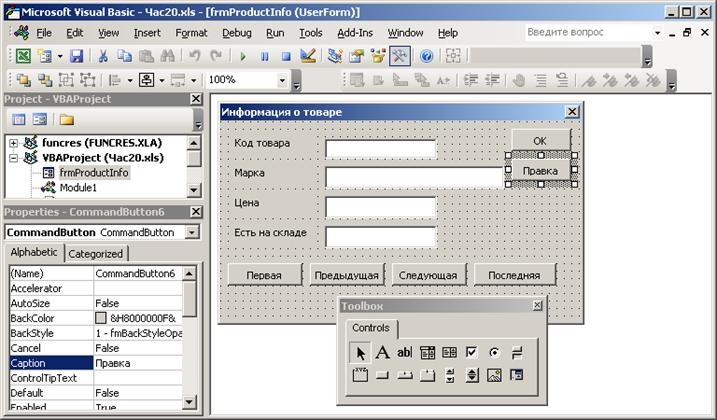
Task: Open the Debug menu
Action: [237, 33]
